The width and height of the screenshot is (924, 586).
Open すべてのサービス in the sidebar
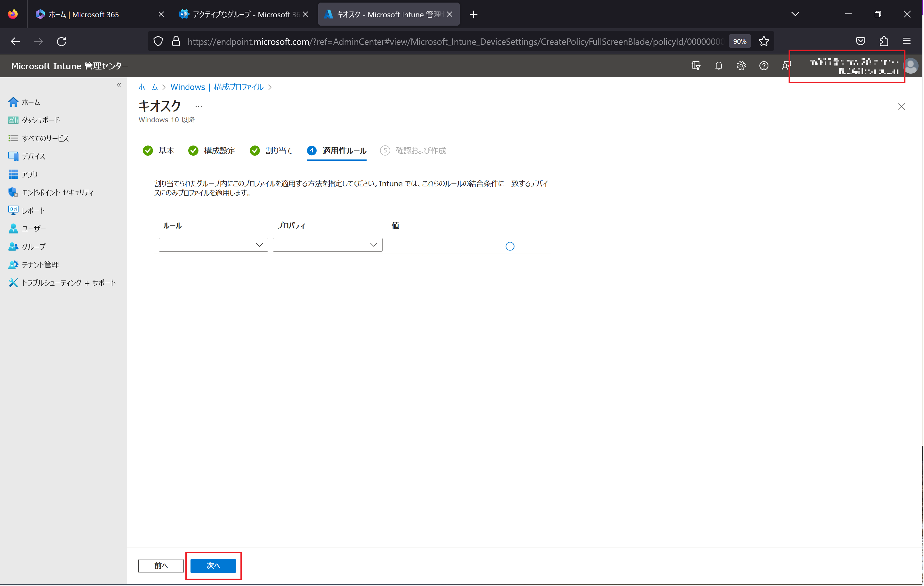(38, 138)
